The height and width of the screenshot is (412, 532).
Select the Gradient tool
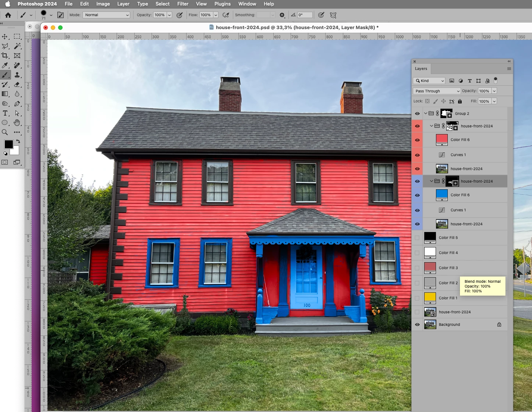click(x=5, y=94)
